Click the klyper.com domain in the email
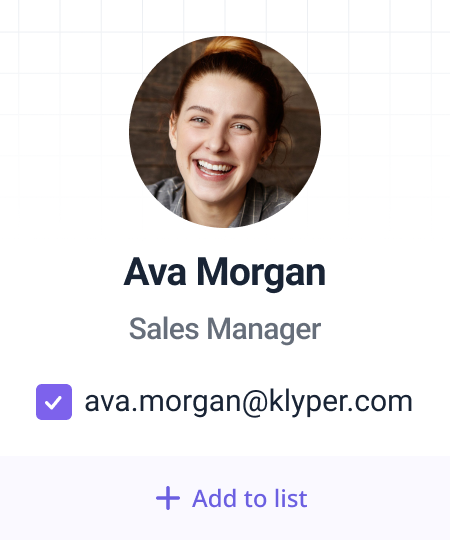Image resolution: width=450 pixels, height=540 pixels. (x=340, y=402)
